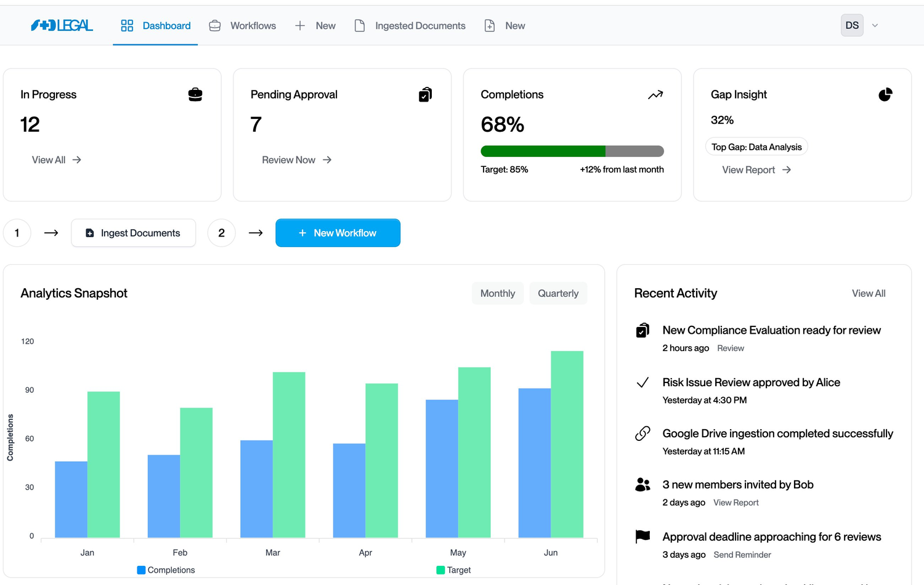Click View All in In Progress card
This screenshot has width=924, height=585.
click(57, 159)
